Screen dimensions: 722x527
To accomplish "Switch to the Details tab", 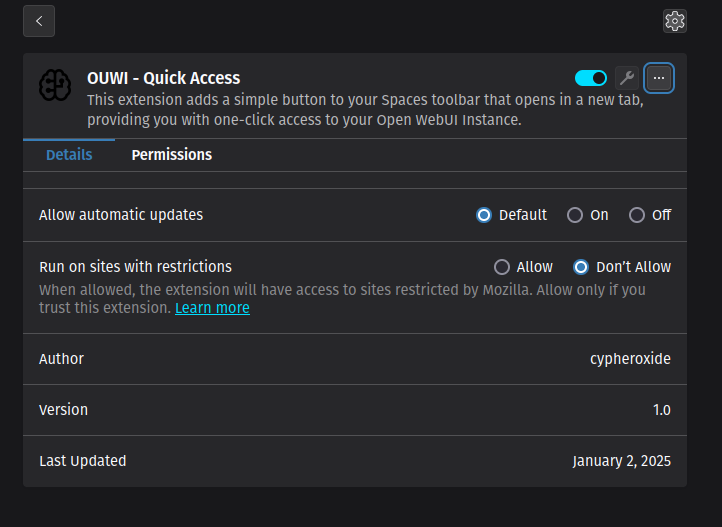I will tap(69, 155).
